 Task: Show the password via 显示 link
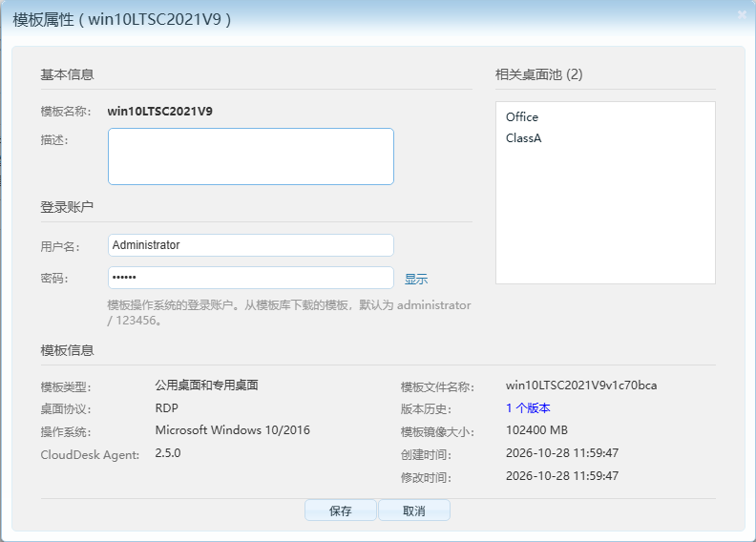(416, 279)
